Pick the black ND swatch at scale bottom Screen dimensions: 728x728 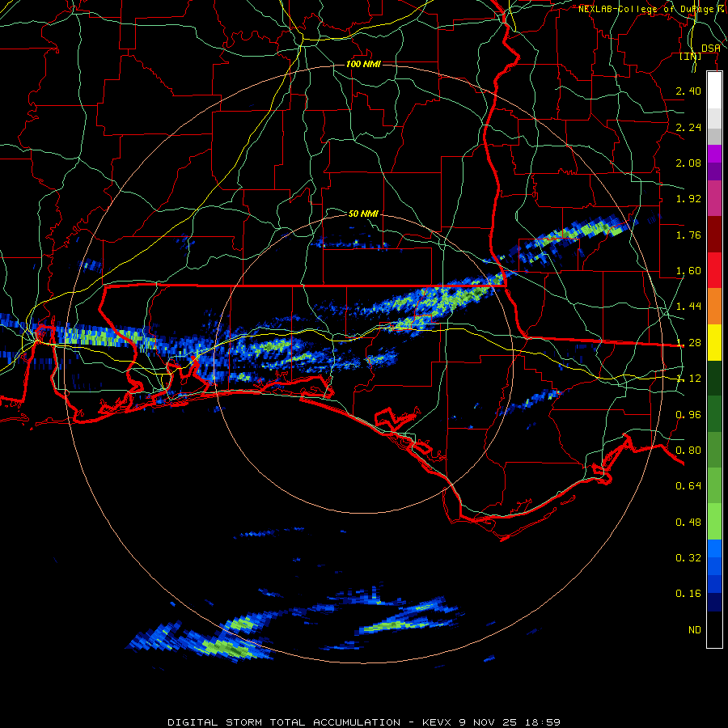pos(714,629)
